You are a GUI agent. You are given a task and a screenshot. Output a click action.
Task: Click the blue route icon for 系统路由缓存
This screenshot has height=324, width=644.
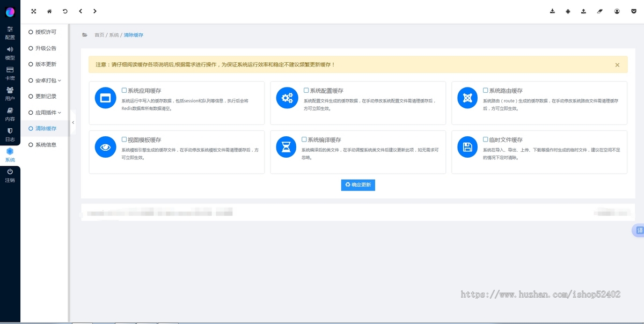pos(467,98)
